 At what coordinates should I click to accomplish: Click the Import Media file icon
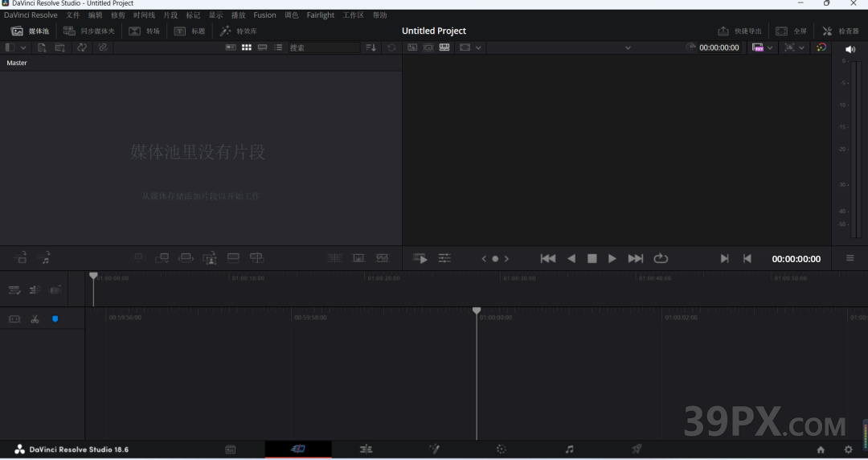pyautogui.click(x=42, y=47)
